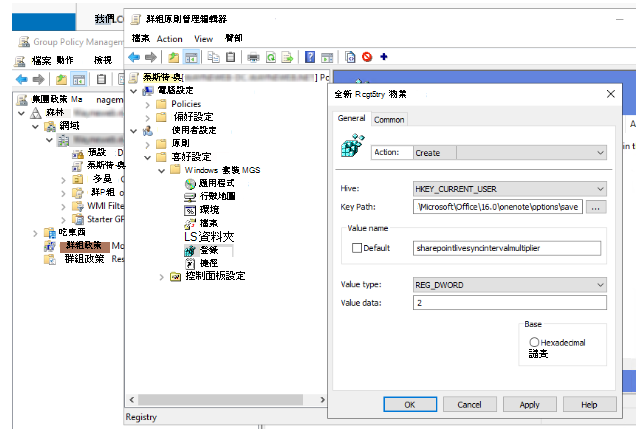
Task: Click the Value name field sharepointlivesyncintervalmultiplier
Action: click(x=507, y=248)
